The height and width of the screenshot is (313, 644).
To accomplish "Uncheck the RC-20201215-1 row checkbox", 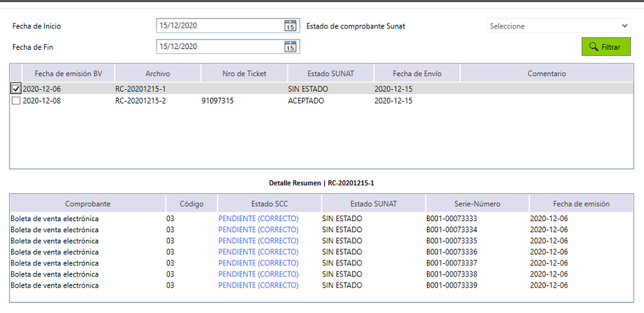I will (16, 89).
